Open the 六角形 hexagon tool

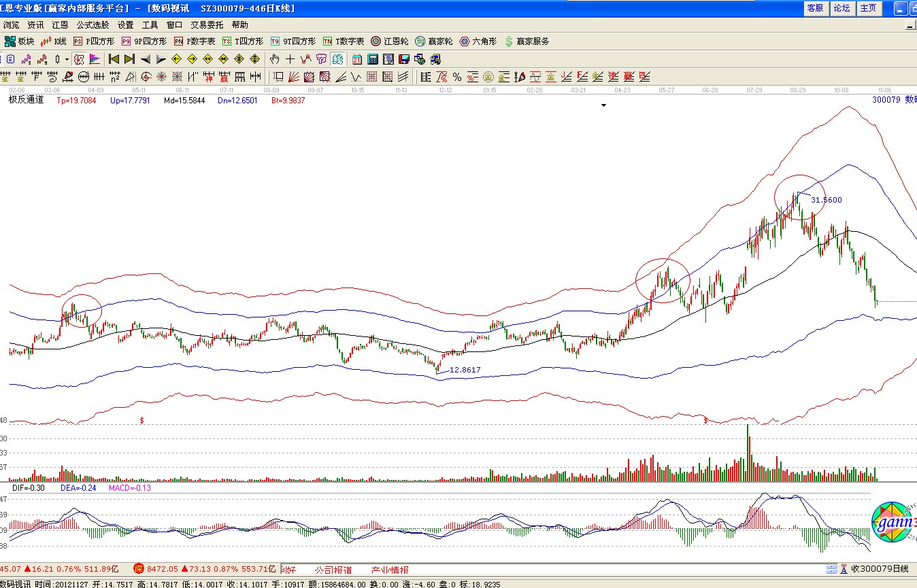tap(465, 41)
